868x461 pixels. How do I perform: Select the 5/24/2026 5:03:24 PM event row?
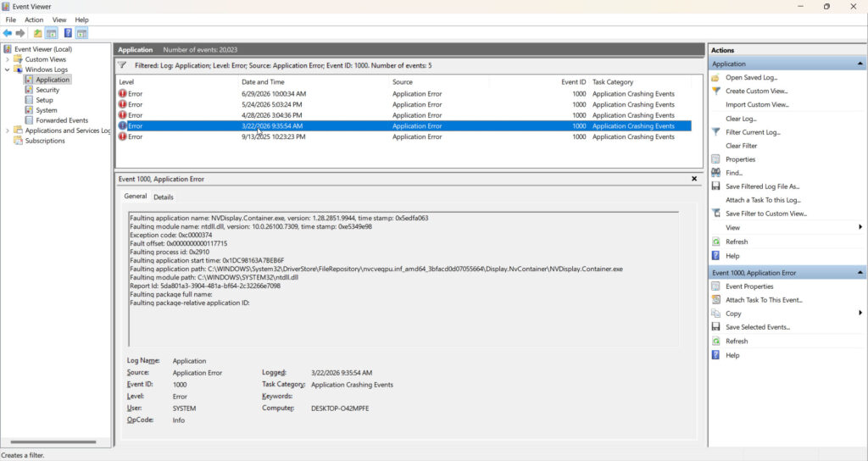403,104
